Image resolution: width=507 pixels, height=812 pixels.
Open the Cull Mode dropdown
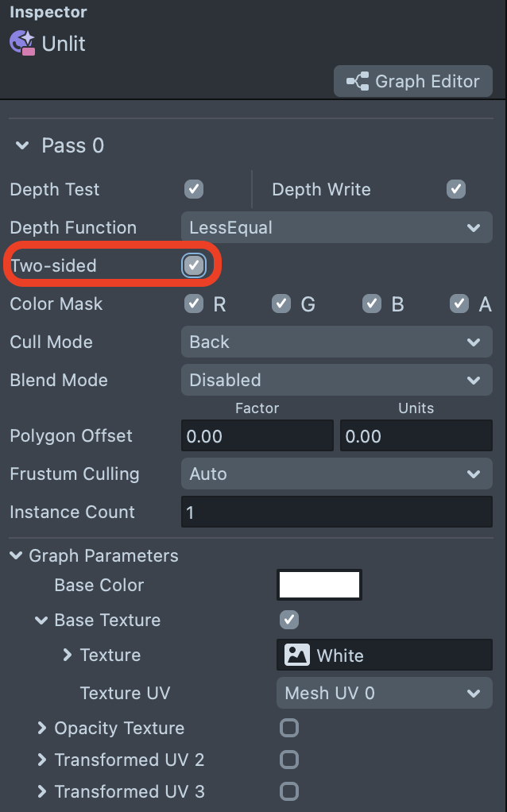336,342
